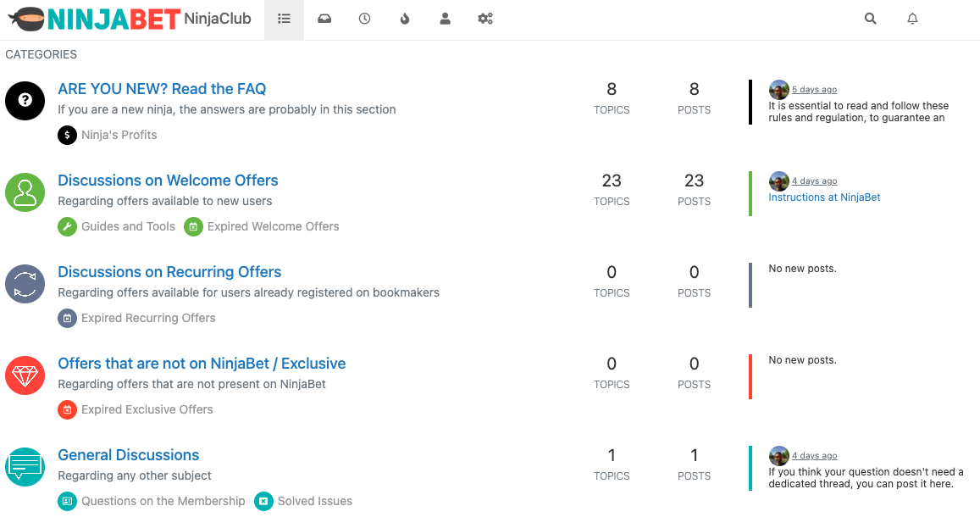The height and width of the screenshot is (517, 980).
Task: Click the Unread inbox icon
Action: 324,19
